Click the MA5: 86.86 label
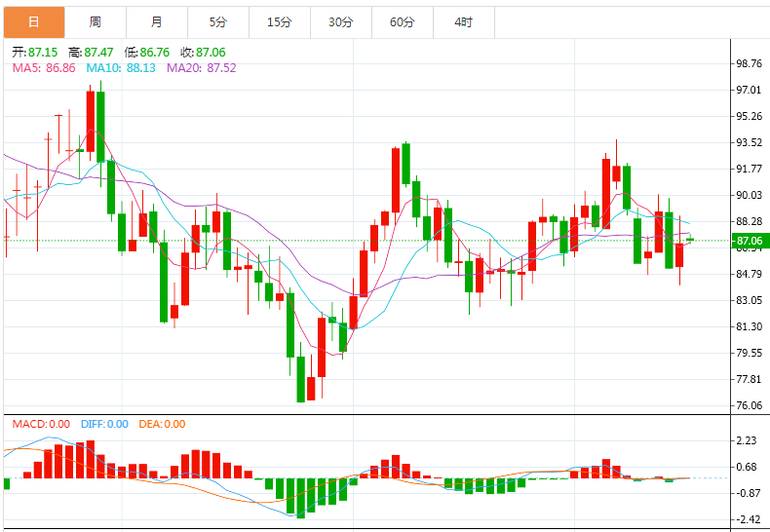Viewport: 770px width, 532px height. click(44, 68)
